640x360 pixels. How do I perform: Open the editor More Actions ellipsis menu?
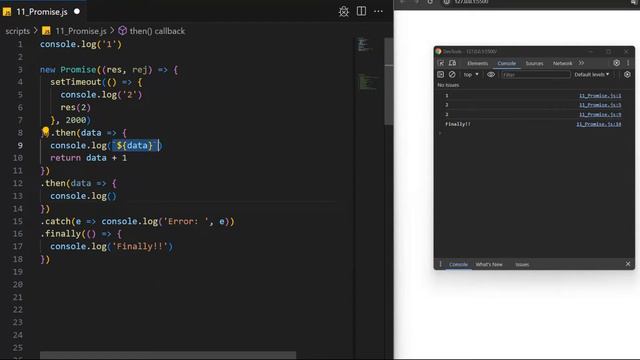(x=378, y=11)
